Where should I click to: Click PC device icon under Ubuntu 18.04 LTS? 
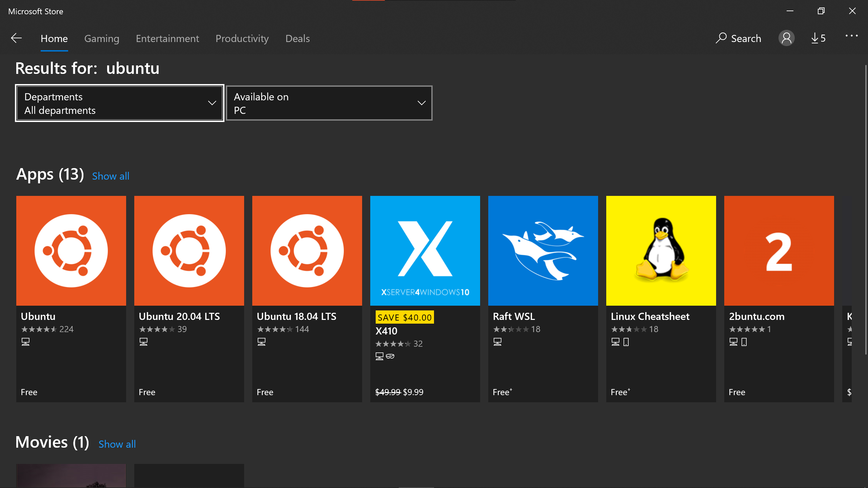pos(261,342)
